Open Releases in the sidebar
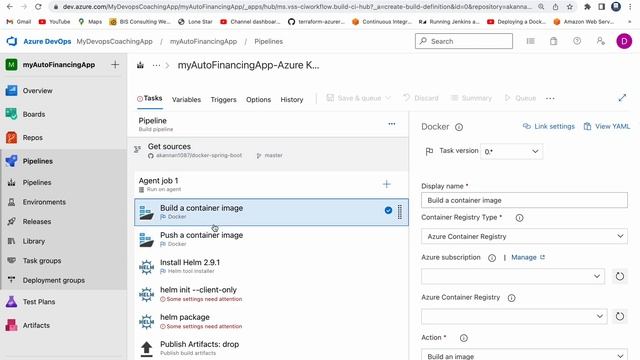This screenshot has height=360, width=640. pos(37,222)
